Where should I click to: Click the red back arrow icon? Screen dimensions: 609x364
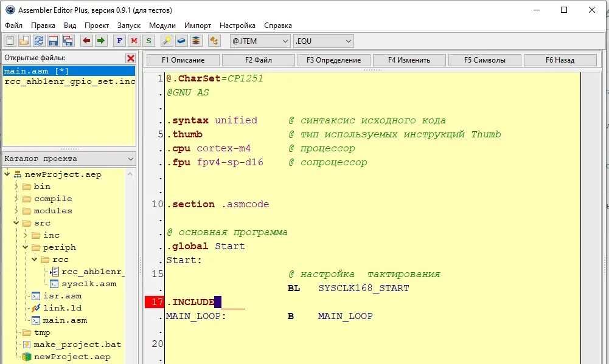point(86,41)
